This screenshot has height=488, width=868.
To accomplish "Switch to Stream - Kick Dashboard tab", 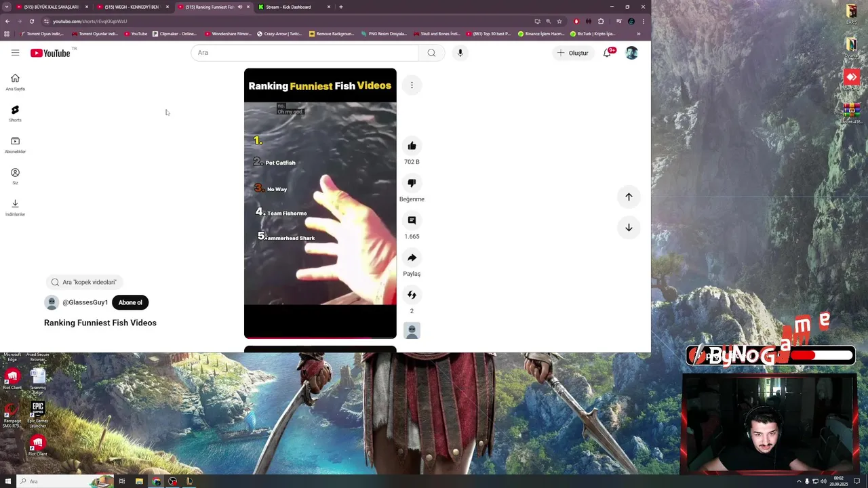I will 295,7.
